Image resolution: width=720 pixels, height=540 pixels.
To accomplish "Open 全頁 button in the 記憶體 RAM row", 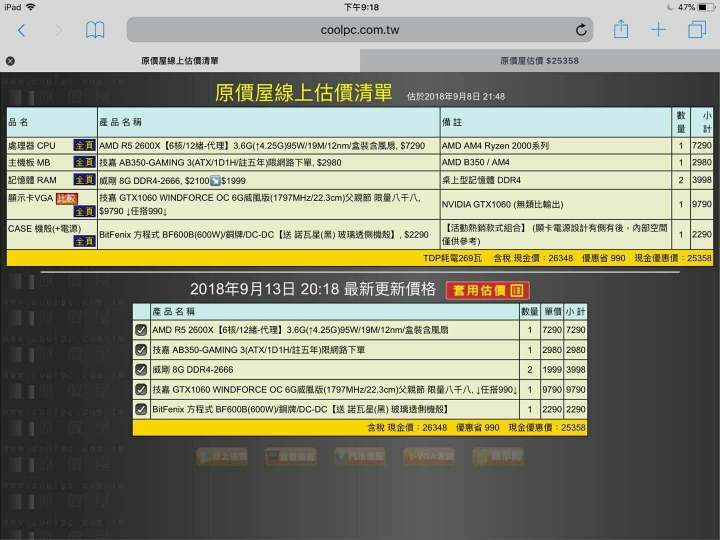I will (x=84, y=180).
